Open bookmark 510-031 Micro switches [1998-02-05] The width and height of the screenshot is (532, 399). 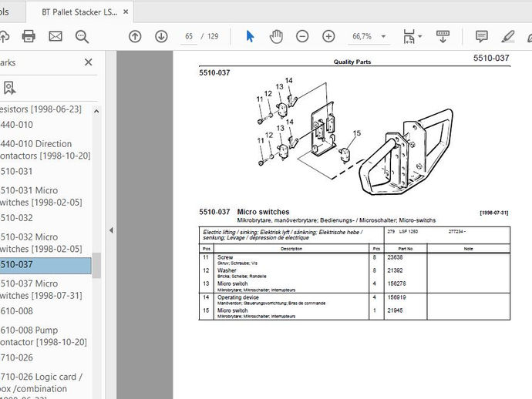[x=41, y=196]
